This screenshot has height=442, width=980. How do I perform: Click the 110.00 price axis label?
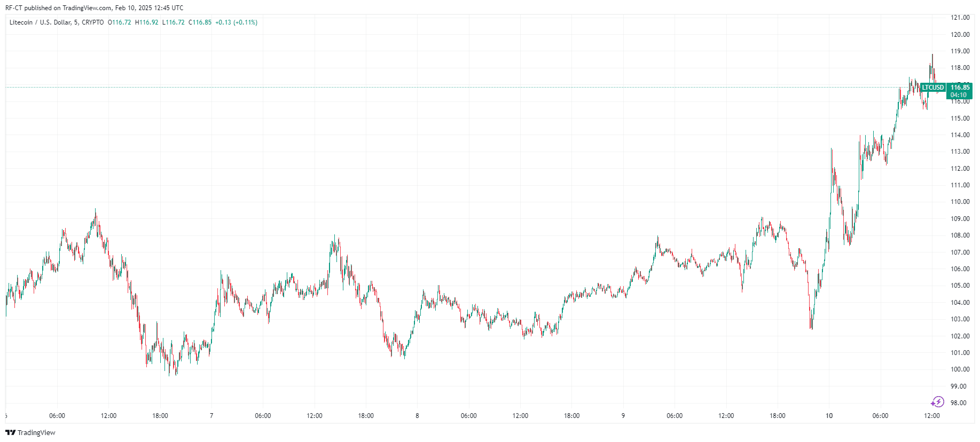[x=960, y=202]
